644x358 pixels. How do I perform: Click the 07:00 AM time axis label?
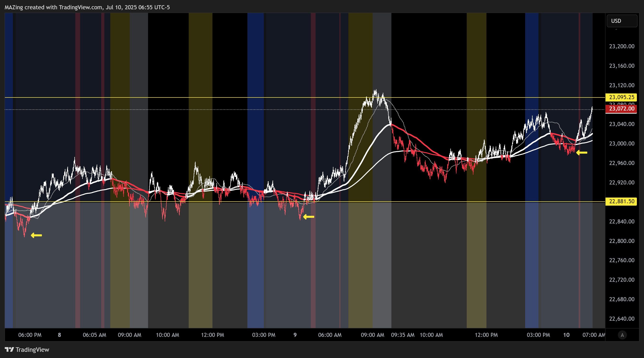tap(594, 335)
